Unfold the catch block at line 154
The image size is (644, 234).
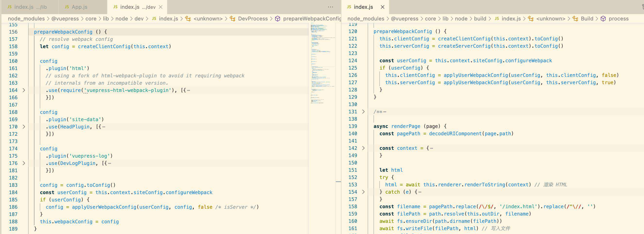(x=363, y=192)
